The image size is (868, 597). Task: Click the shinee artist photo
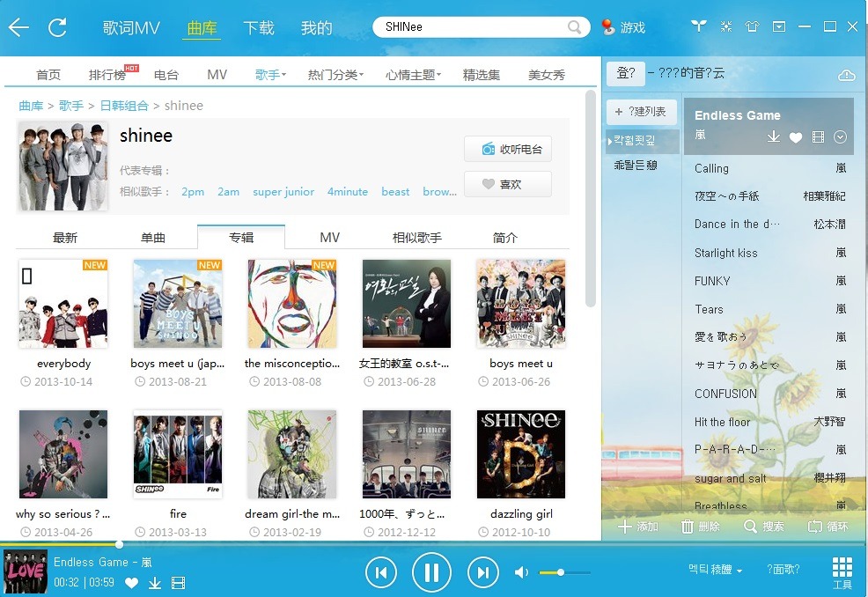point(63,166)
